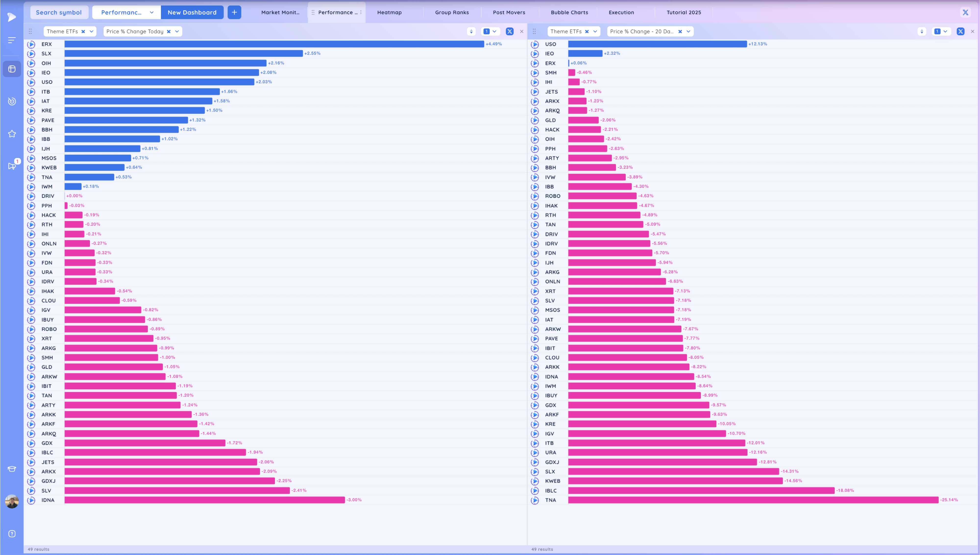Viewport: 980px width, 555px height.
Task: Click the New Dashboard button
Action: [x=192, y=12]
